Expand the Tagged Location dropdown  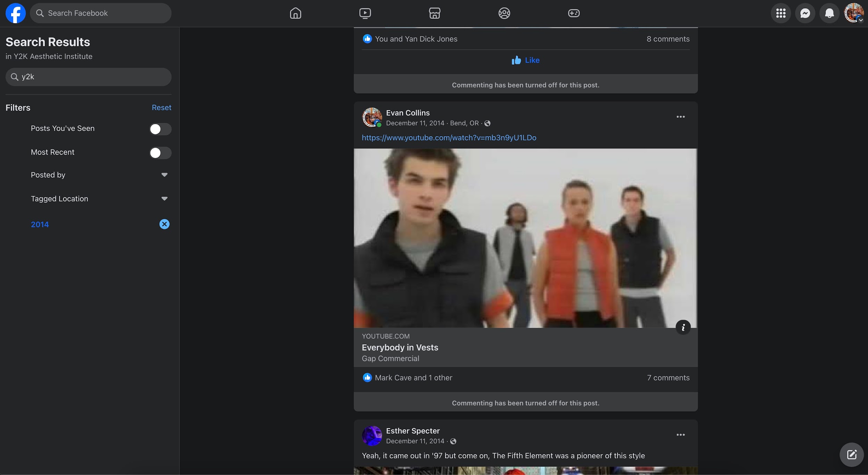tap(164, 199)
